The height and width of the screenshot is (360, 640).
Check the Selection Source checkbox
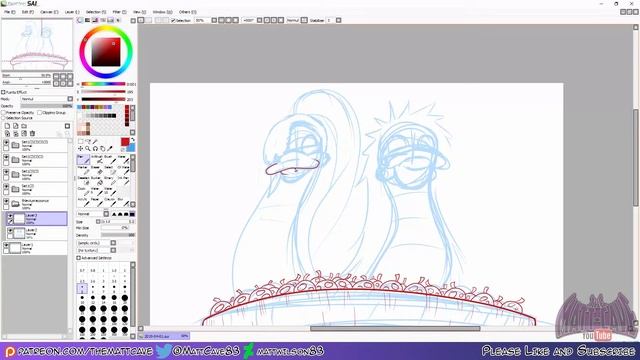coord(3,118)
